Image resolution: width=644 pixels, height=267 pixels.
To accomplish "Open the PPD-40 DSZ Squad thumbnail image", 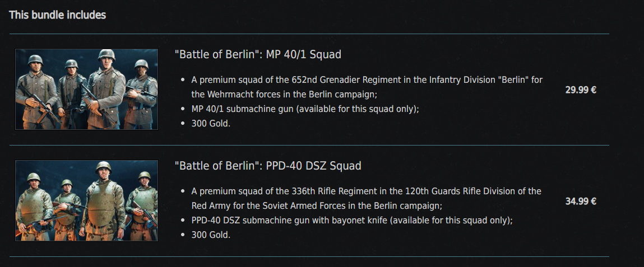I will pyautogui.click(x=86, y=201).
